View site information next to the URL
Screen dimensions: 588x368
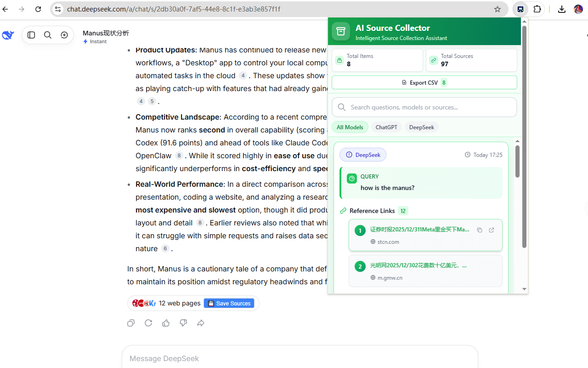click(x=58, y=9)
